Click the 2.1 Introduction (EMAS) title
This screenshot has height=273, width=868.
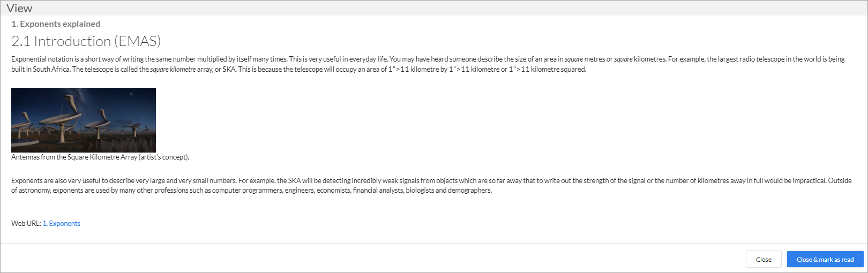tap(86, 41)
